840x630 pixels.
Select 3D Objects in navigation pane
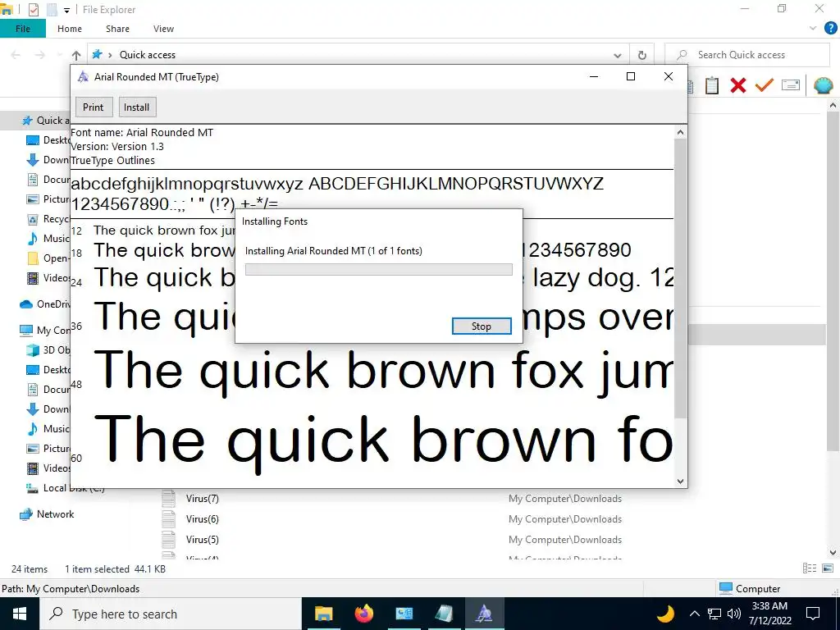(x=48, y=349)
